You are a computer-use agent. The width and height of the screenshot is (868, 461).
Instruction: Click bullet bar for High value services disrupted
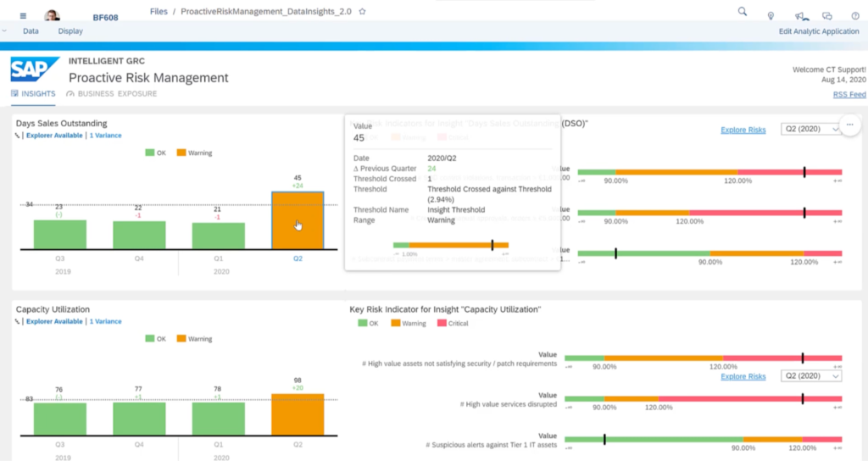point(703,398)
